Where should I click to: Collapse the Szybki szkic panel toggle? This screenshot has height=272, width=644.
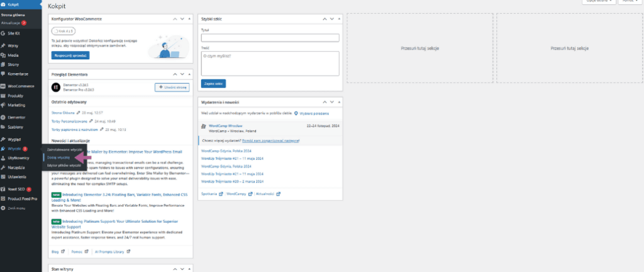click(339, 19)
